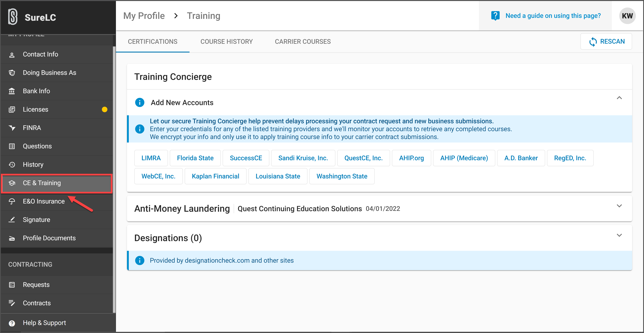Add an AHIP.org account

pyautogui.click(x=411, y=158)
